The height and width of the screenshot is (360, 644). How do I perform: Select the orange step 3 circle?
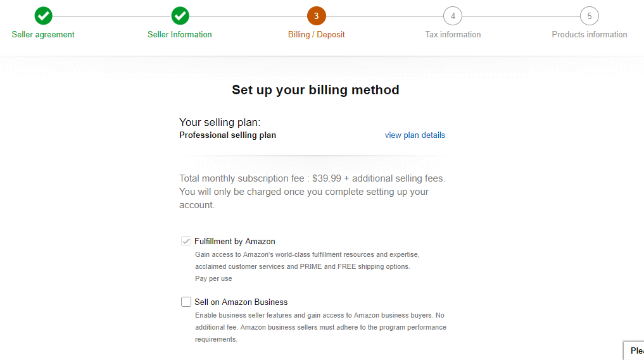[x=316, y=16]
